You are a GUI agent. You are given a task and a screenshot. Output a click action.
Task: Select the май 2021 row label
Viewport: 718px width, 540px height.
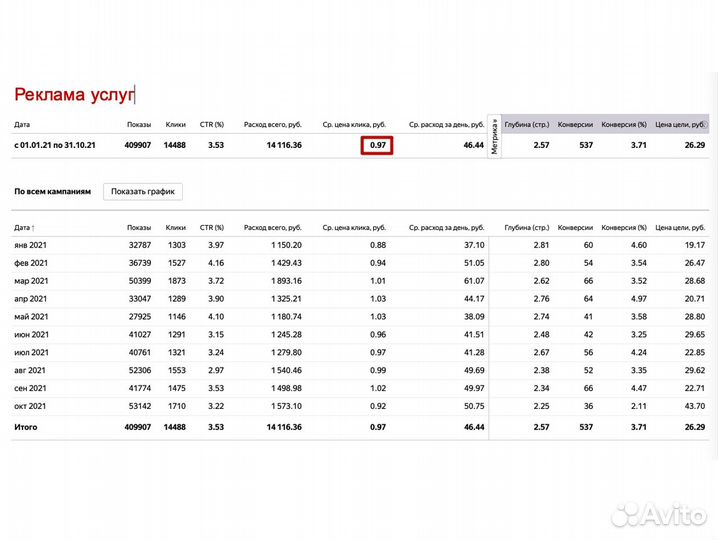point(30,317)
